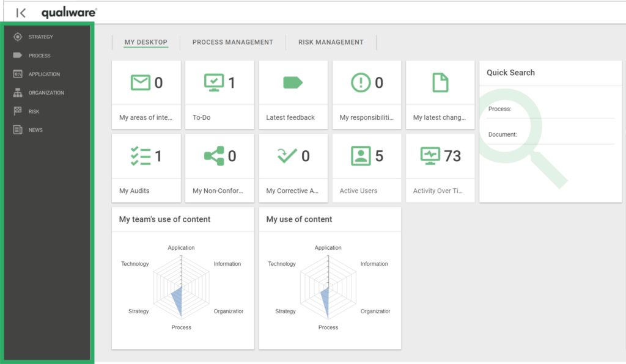The height and width of the screenshot is (364, 626).
Task: Click the Organization hierarchy icon in sidebar
Action: (18, 93)
